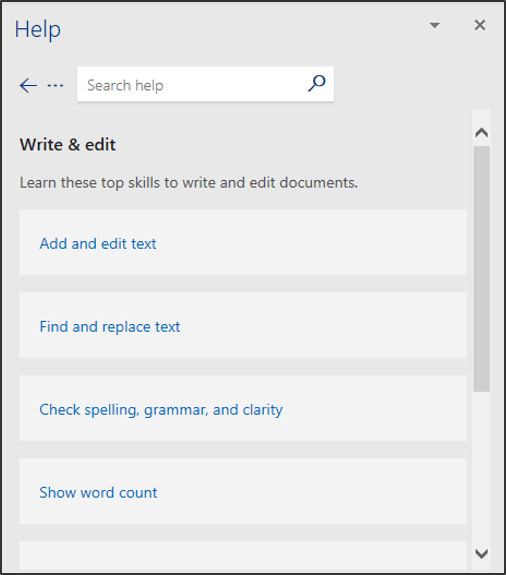Click the Write & edit heading

[68, 144]
